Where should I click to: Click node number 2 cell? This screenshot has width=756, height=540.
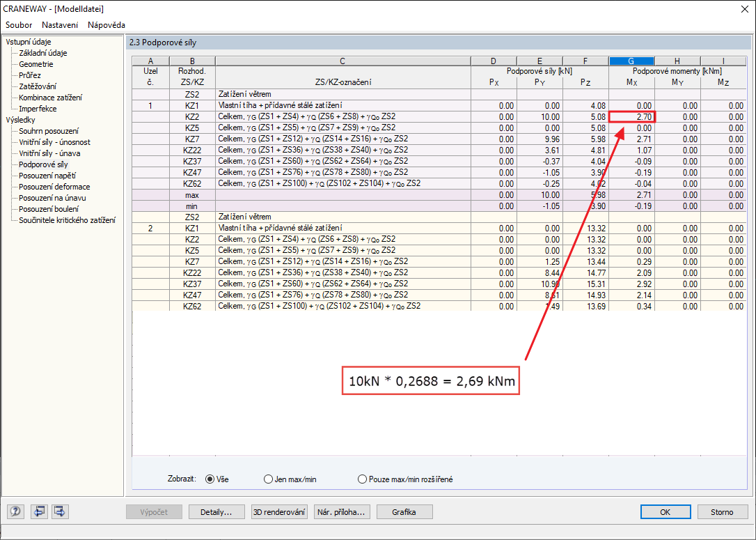(151, 229)
